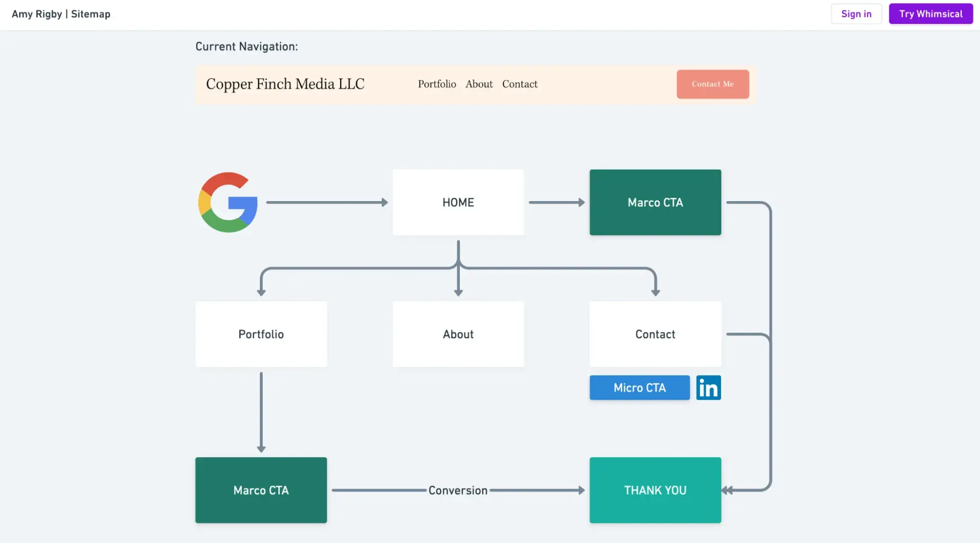Image resolution: width=980 pixels, height=543 pixels.
Task: Click the Current Navigation: heading
Action: [247, 47]
